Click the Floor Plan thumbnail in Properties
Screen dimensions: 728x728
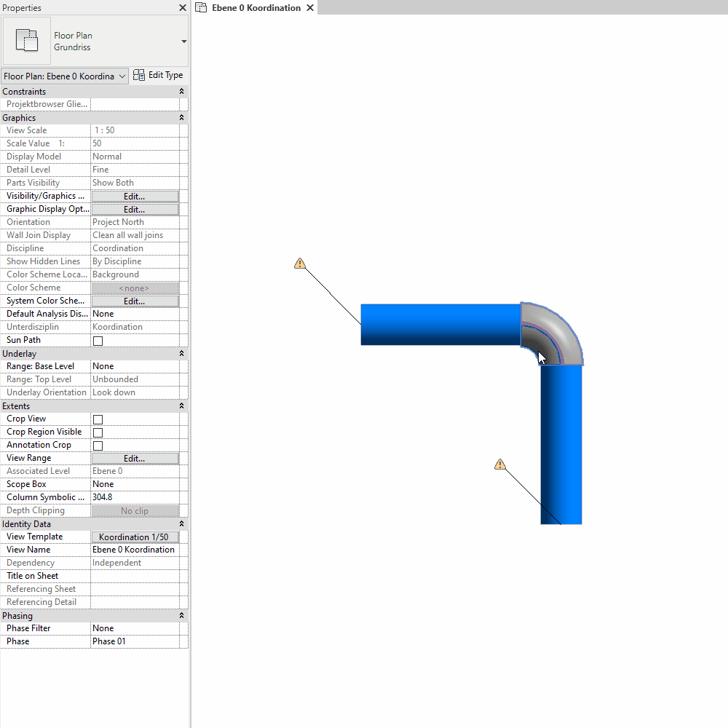[x=27, y=41]
